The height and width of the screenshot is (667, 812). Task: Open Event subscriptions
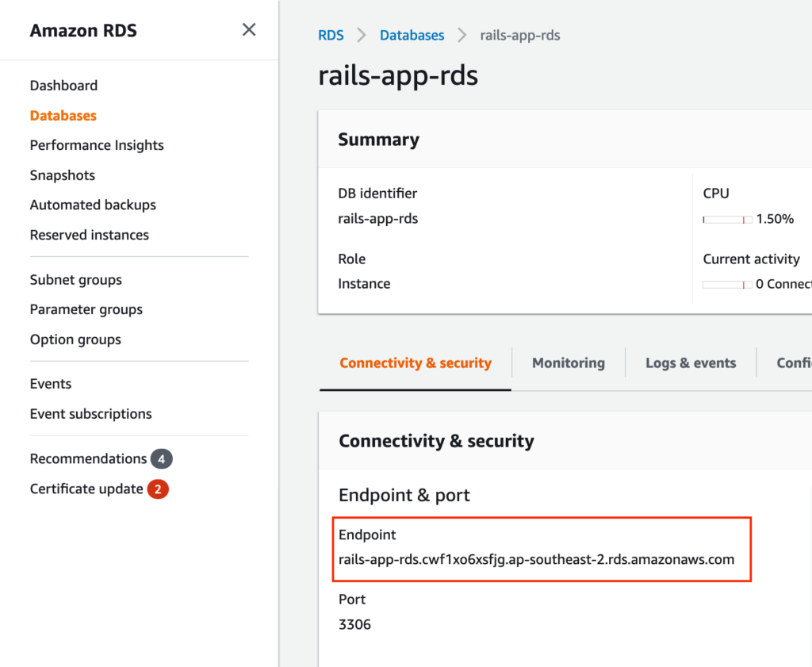(x=91, y=414)
